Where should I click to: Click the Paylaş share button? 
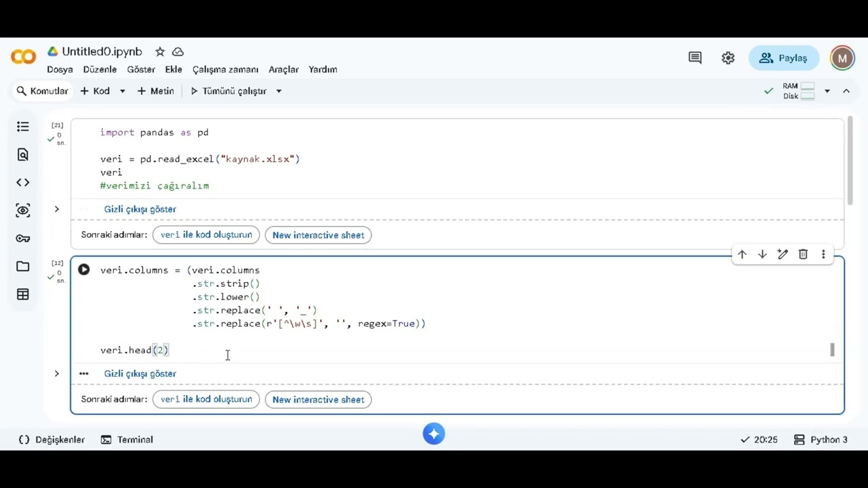pyautogui.click(x=783, y=58)
